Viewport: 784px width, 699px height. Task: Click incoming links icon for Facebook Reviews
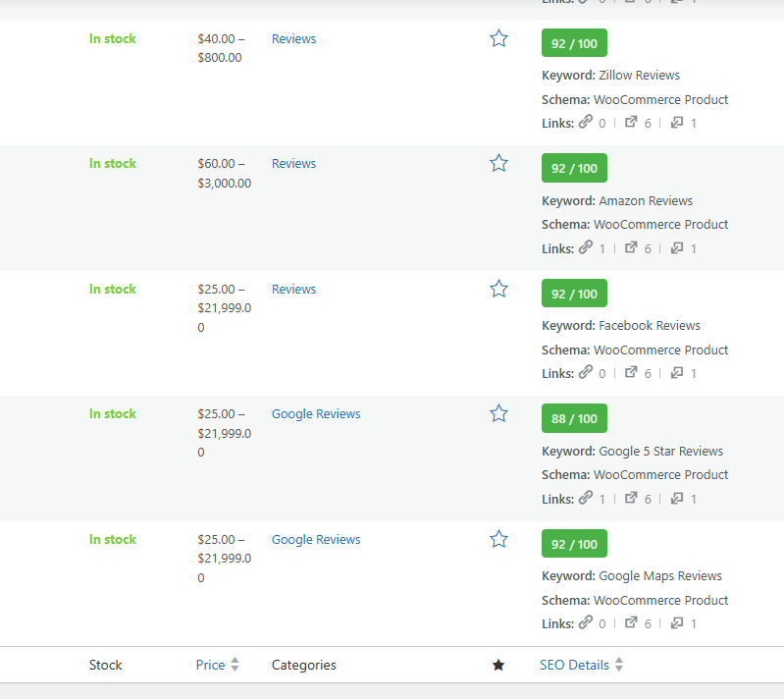click(x=677, y=373)
